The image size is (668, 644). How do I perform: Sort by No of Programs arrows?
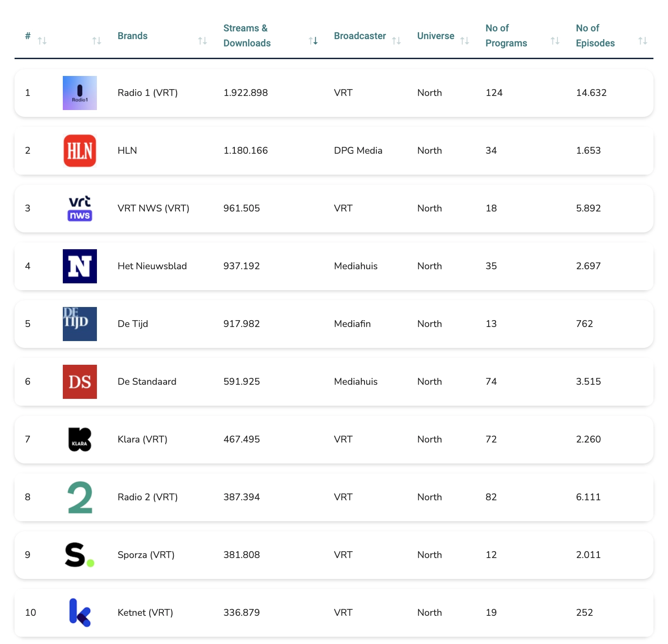555,41
